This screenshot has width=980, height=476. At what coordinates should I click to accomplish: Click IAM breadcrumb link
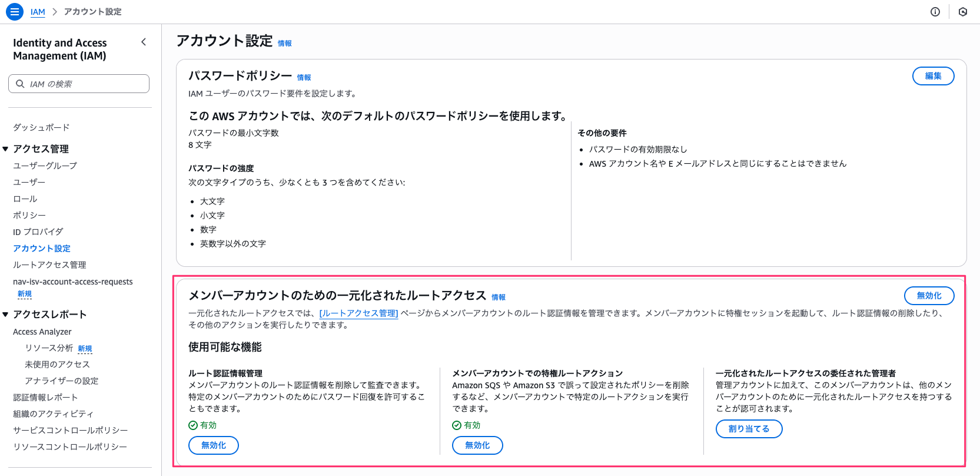(x=38, y=12)
